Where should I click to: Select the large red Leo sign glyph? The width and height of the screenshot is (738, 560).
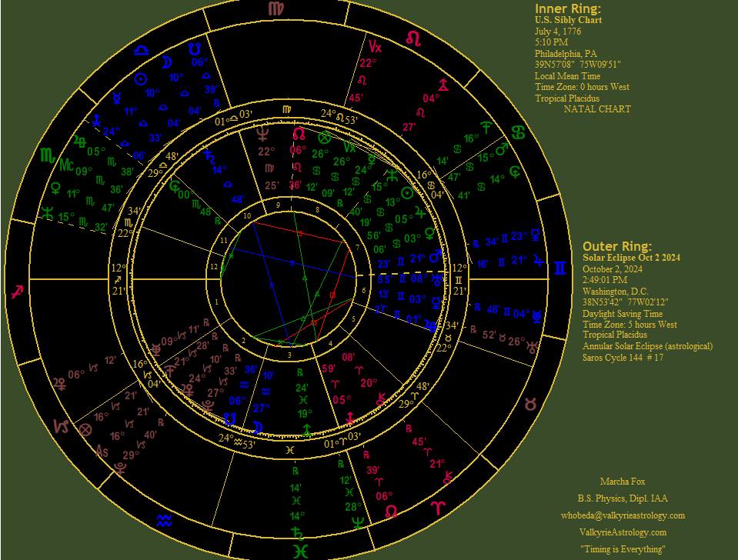[x=413, y=37]
